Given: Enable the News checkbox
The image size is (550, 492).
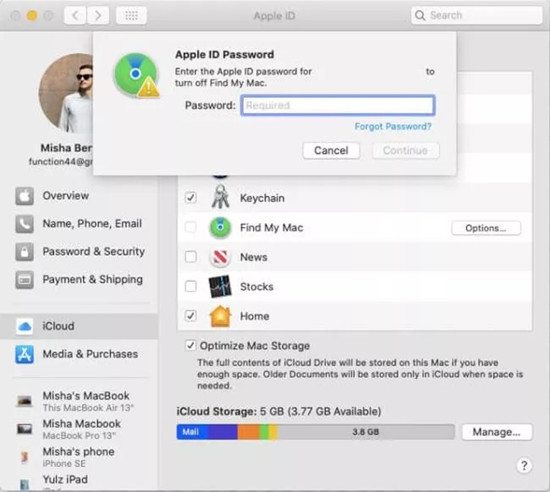Looking at the screenshot, I should (x=190, y=257).
